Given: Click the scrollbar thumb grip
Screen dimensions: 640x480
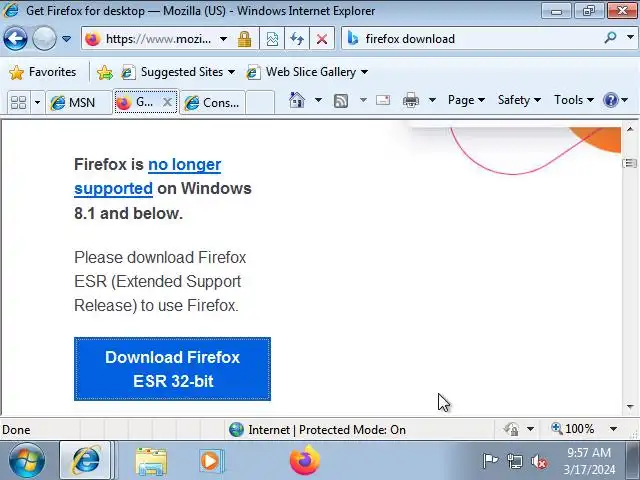Looking at the screenshot, I should click(630, 163).
